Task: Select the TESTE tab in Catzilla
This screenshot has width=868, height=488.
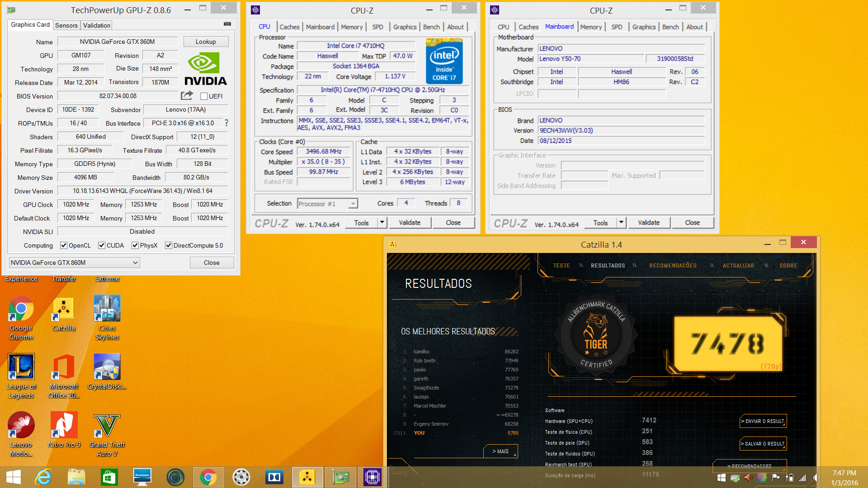Action: point(561,266)
